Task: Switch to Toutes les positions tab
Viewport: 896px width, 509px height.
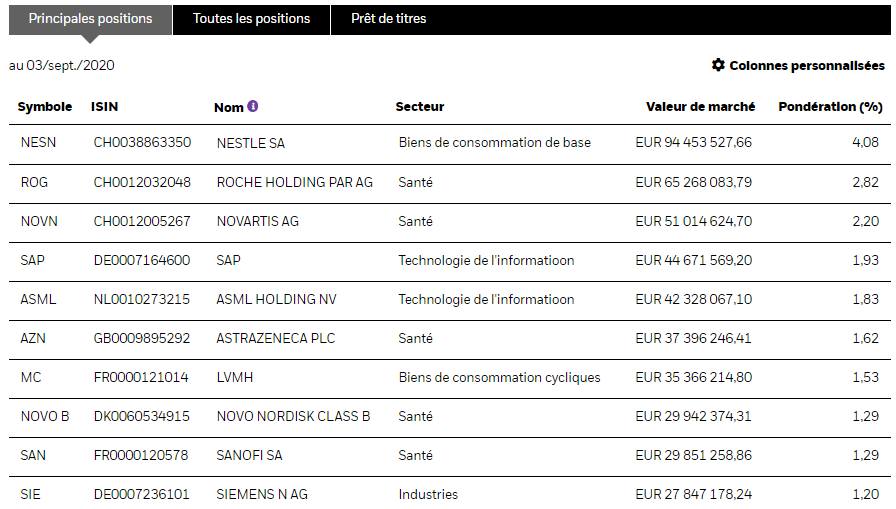Action: click(x=251, y=19)
